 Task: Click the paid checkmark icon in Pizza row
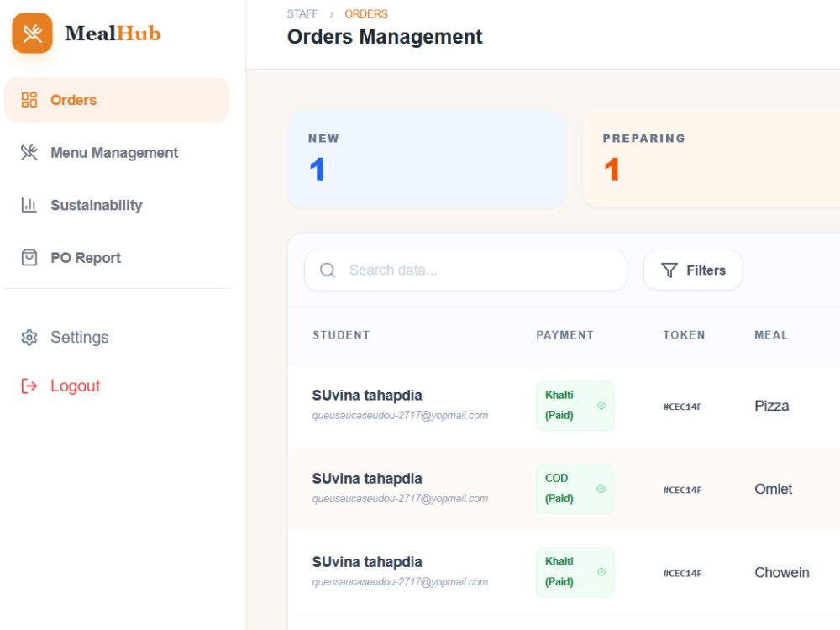pos(601,406)
